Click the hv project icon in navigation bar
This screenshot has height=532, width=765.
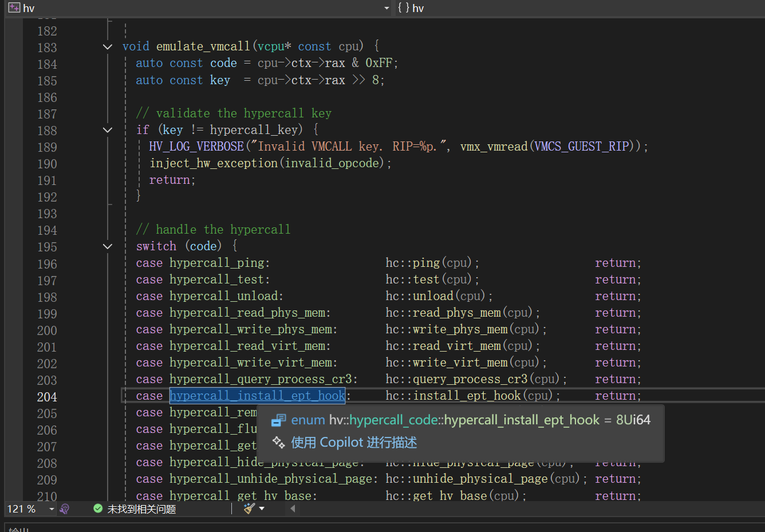coord(14,7)
